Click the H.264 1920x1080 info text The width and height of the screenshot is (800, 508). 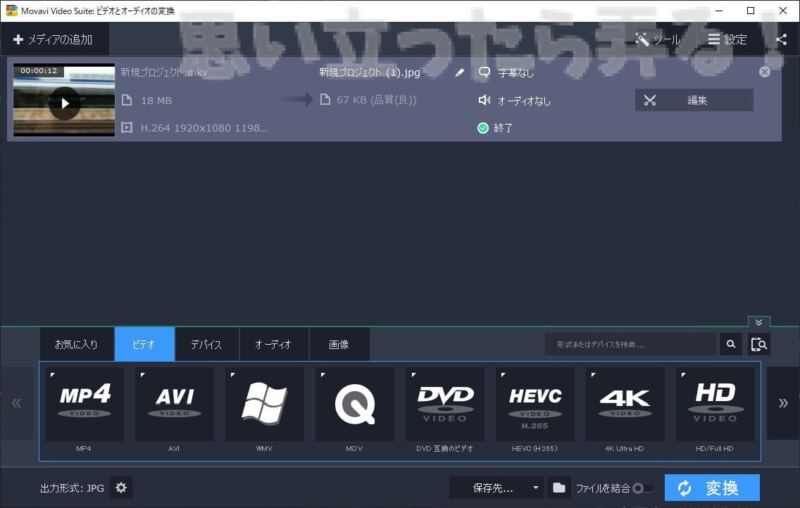pyautogui.click(x=204, y=128)
